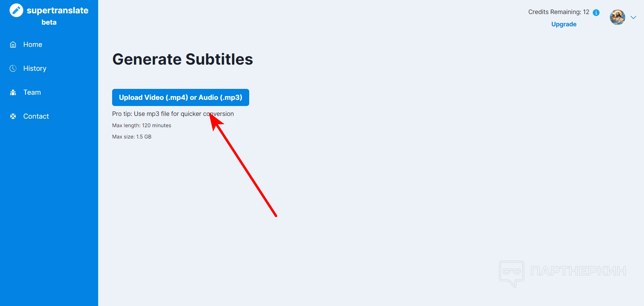Viewport: 644px width, 306px height.
Task: Click the Max length 120 minutes text
Action: click(142, 125)
